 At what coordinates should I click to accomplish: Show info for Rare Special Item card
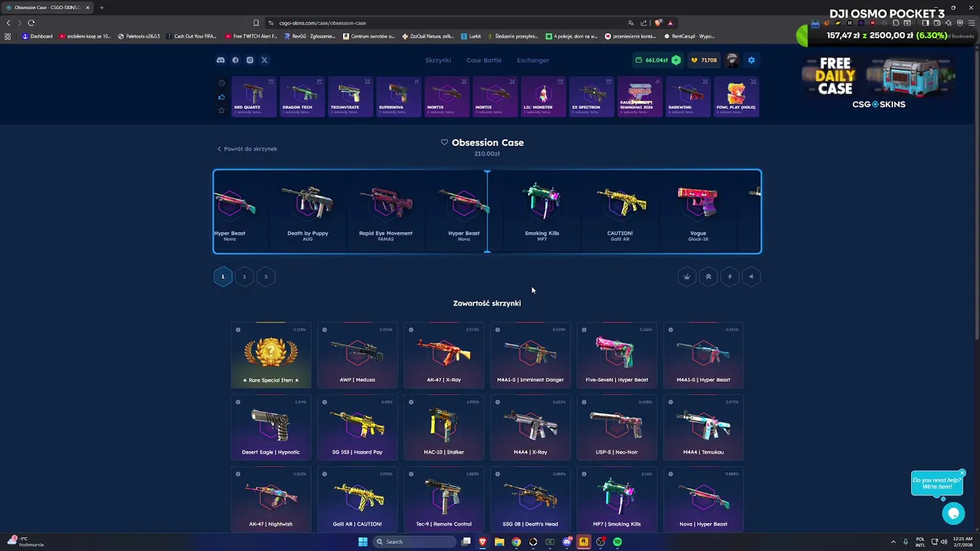(238, 330)
